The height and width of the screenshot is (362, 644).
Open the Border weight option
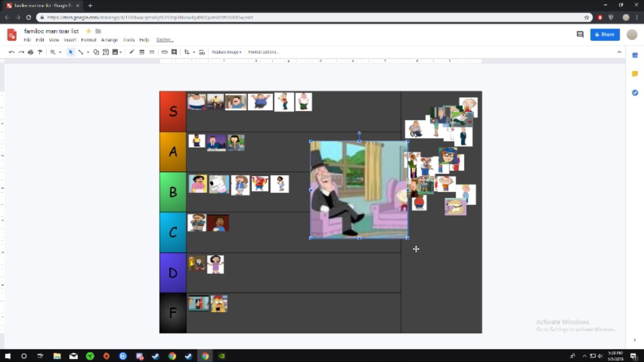142,52
